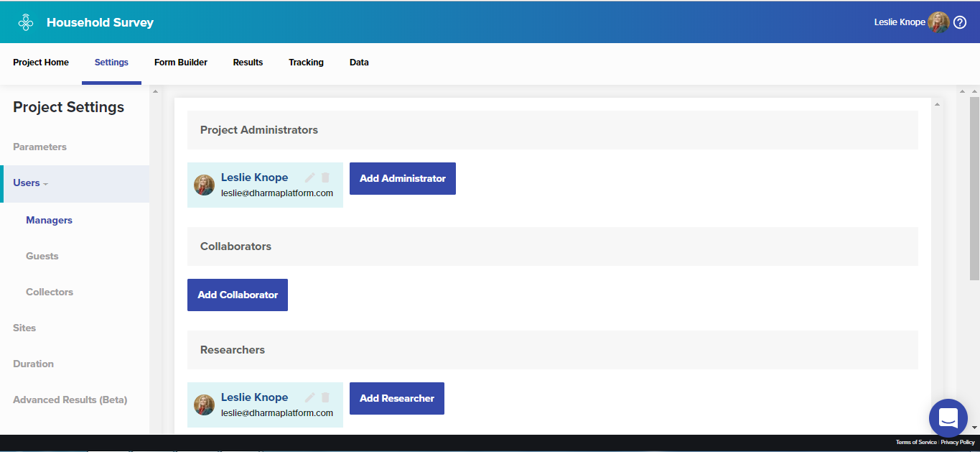Select Collectors under Users
This screenshot has height=452, width=980.
click(x=50, y=292)
